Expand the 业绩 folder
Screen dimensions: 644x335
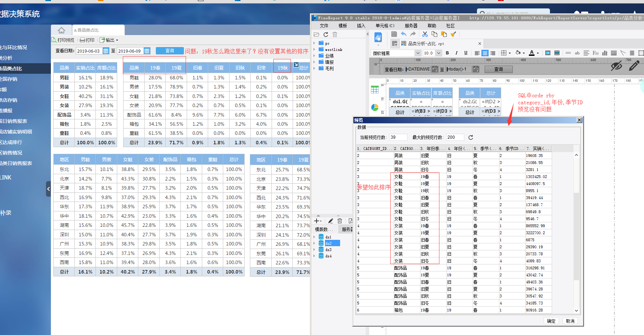314,56
